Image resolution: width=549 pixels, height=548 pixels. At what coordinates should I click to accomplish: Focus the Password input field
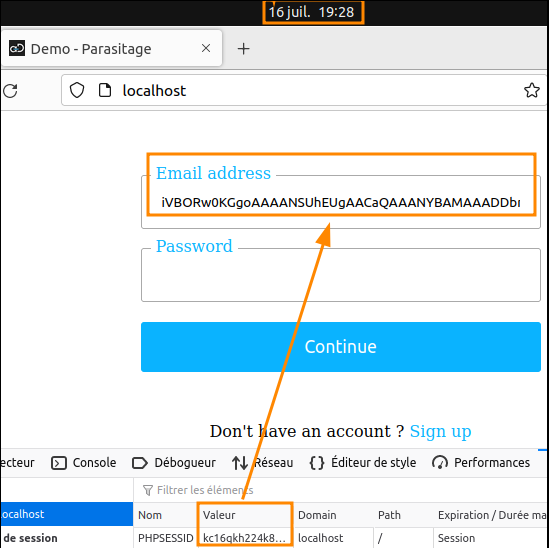click(341, 275)
